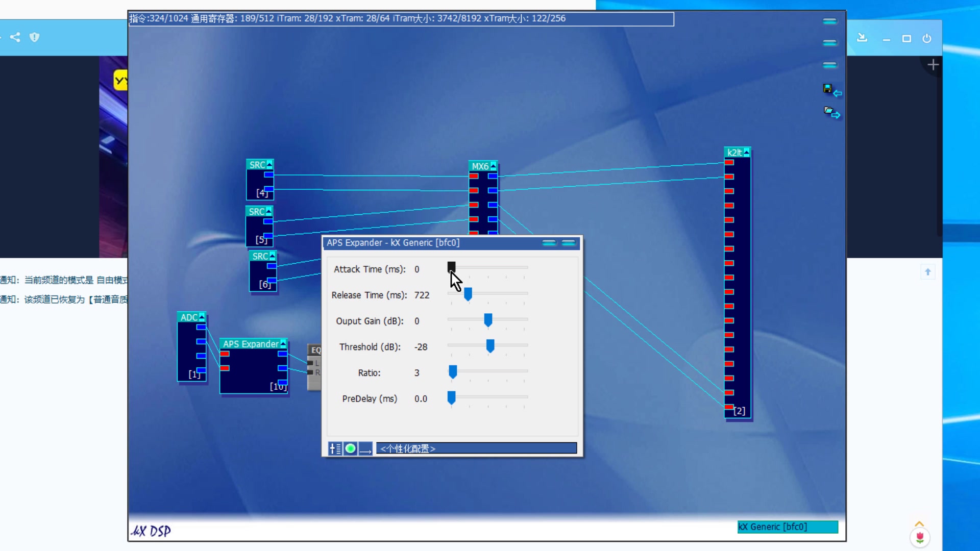Click the upper red input pin of APS Expander module
Image resolution: width=980 pixels, height=551 pixels.
click(x=225, y=354)
